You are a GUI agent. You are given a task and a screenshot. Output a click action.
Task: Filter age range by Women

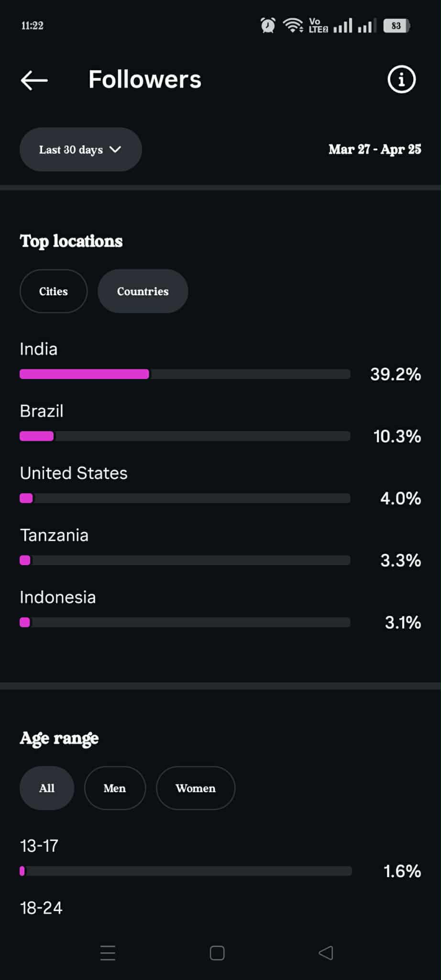click(195, 788)
